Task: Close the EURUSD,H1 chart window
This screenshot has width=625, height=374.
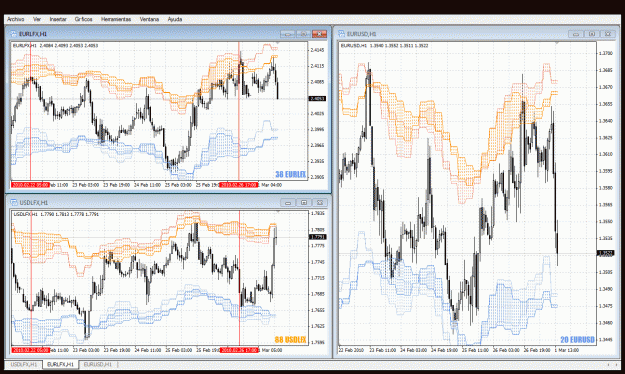Action: (608, 34)
